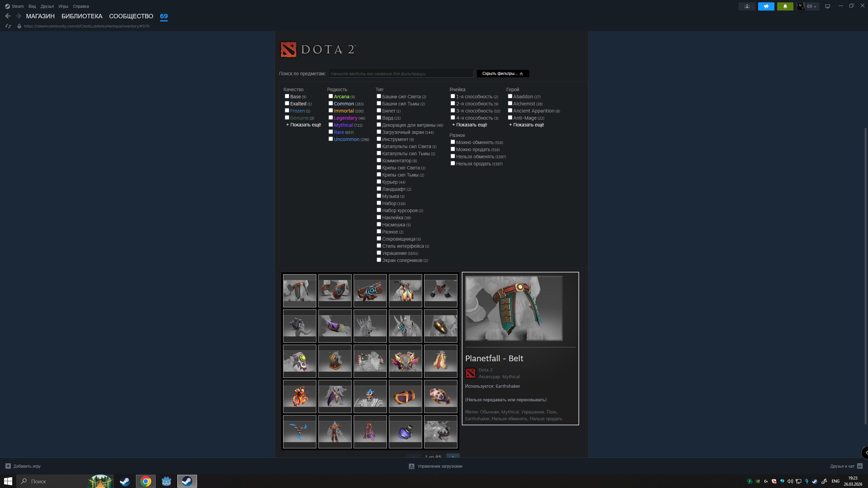
Task: Check the Набор type filter
Action: click(x=379, y=203)
